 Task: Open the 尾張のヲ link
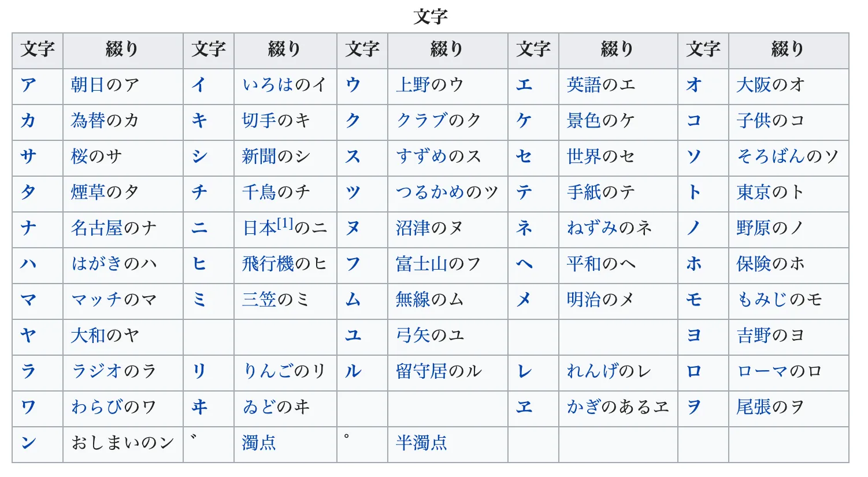770,408
